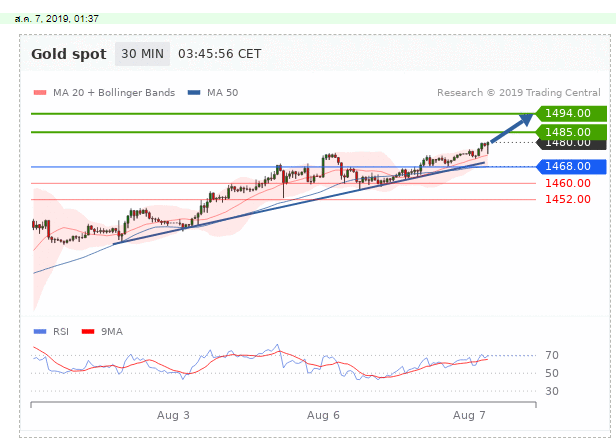The width and height of the screenshot is (616, 447).
Task: Click the RSI legend label
Action: pyautogui.click(x=61, y=332)
